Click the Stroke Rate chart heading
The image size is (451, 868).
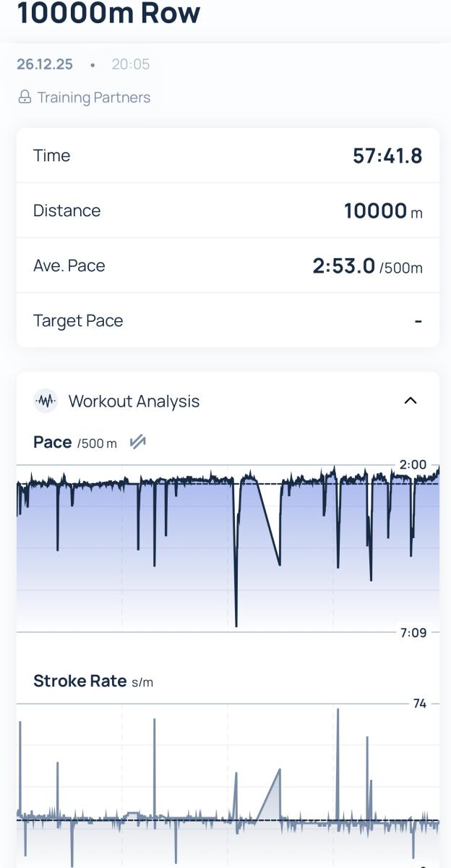pyautogui.click(x=93, y=681)
